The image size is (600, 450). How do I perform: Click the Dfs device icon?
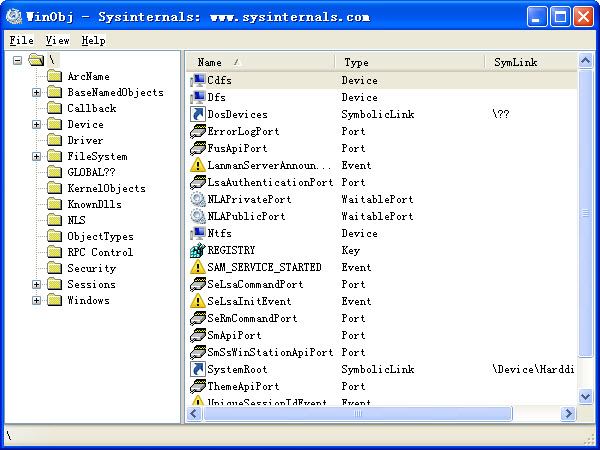click(x=198, y=97)
